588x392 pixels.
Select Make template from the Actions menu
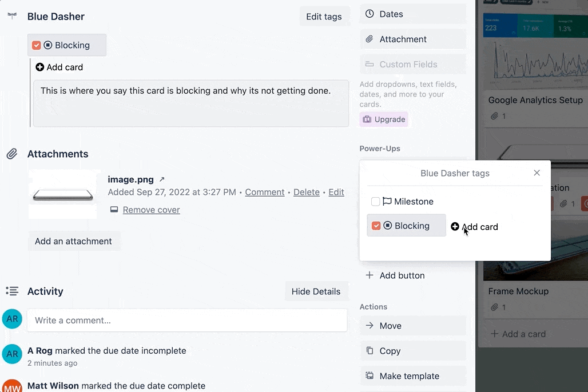click(x=411, y=376)
